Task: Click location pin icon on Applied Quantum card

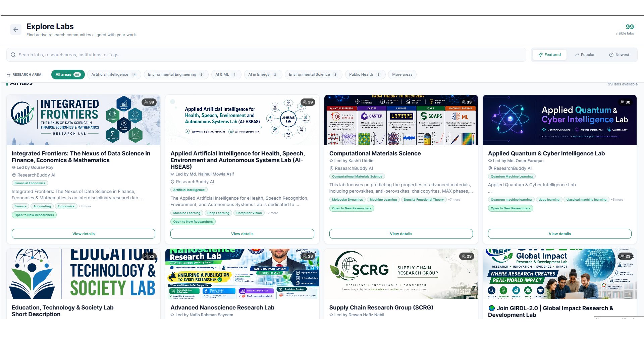Action: pyautogui.click(x=490, y=168)
